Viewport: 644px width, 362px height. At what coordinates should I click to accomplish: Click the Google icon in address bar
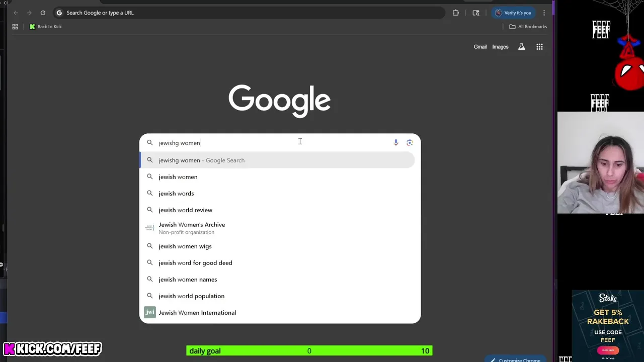click(x=59, y=13)
